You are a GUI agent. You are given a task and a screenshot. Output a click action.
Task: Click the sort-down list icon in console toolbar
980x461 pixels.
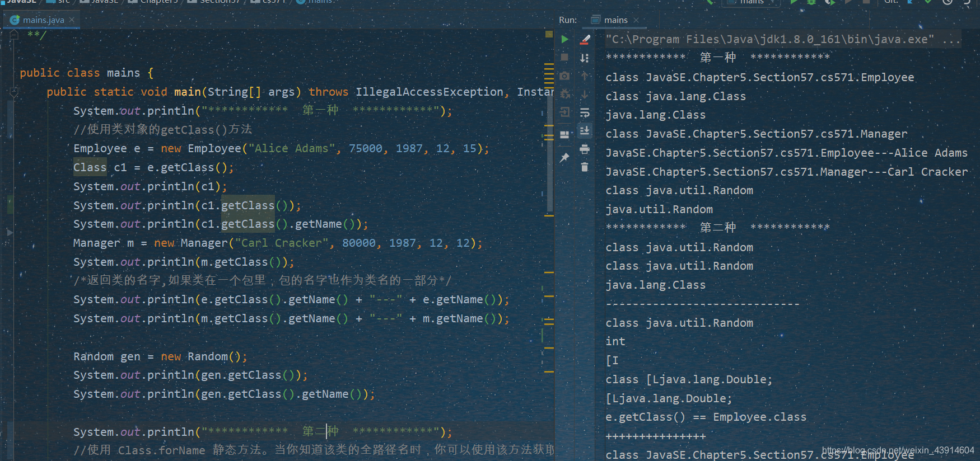click(x=585, y=58)
